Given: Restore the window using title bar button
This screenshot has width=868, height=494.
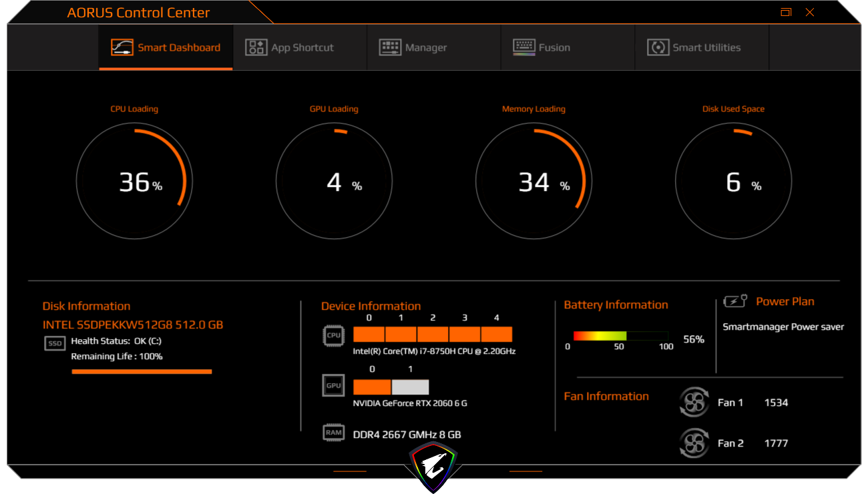Looking at the screenshot, I should (786, 12).
